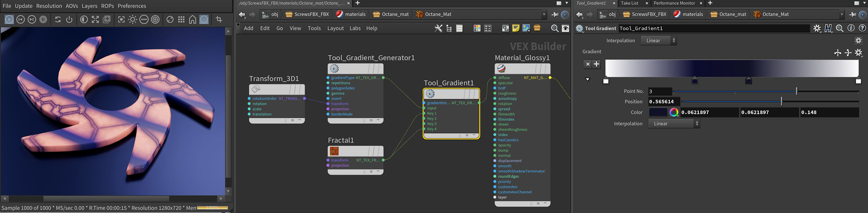Open the AOVs menu

click(x=72, y=6)
